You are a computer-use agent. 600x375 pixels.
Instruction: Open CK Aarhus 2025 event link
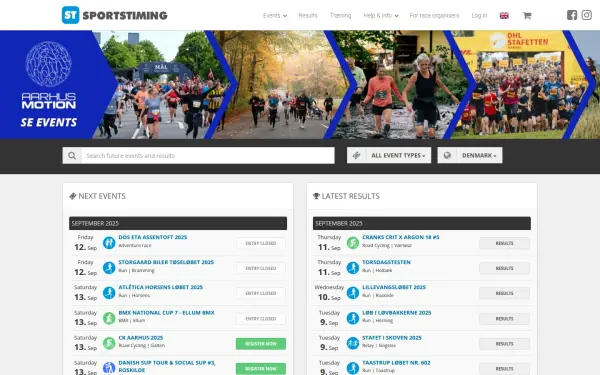141,338
